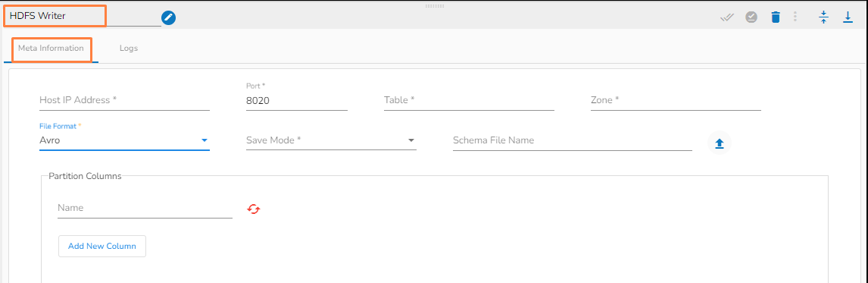Click the Add New Column button
The image size is (868, 283).
pos(101,246)
